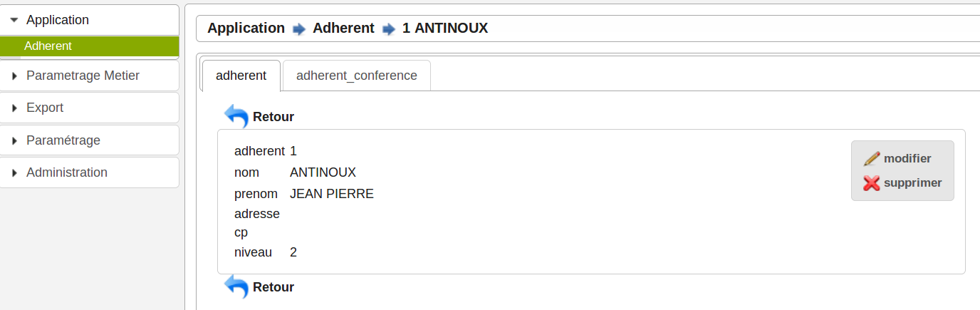Click the blue arrow icon beside the bottom Retour
The width and height of the screenshot is (980, 310).
point(236,286)
